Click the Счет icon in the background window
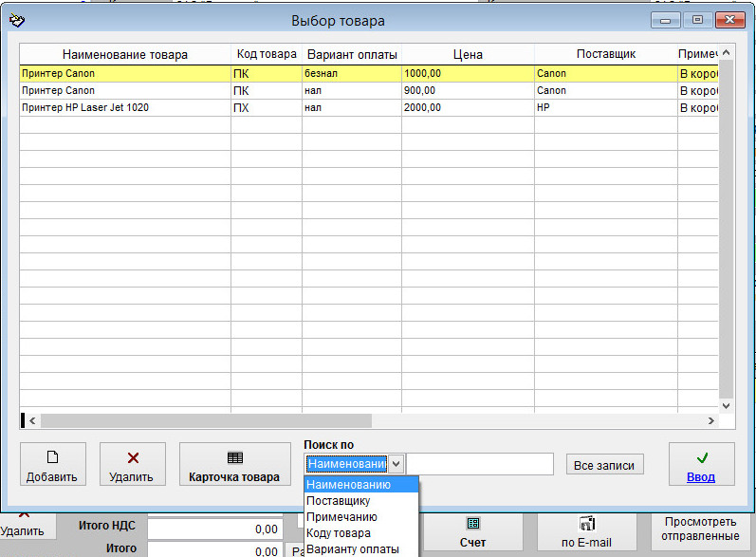Screen dimensions: 756x557 coord(473,523)
